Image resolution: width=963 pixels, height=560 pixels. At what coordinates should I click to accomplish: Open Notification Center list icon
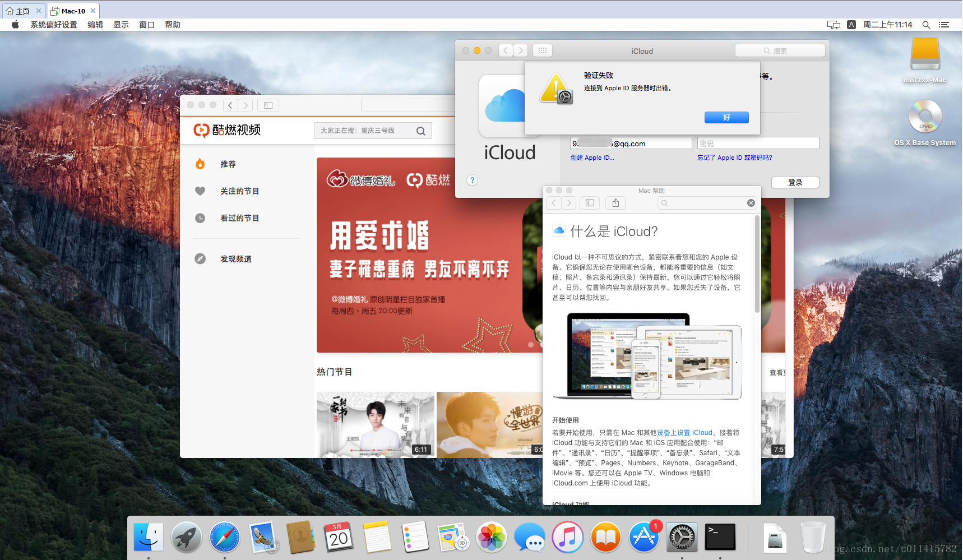944,25
